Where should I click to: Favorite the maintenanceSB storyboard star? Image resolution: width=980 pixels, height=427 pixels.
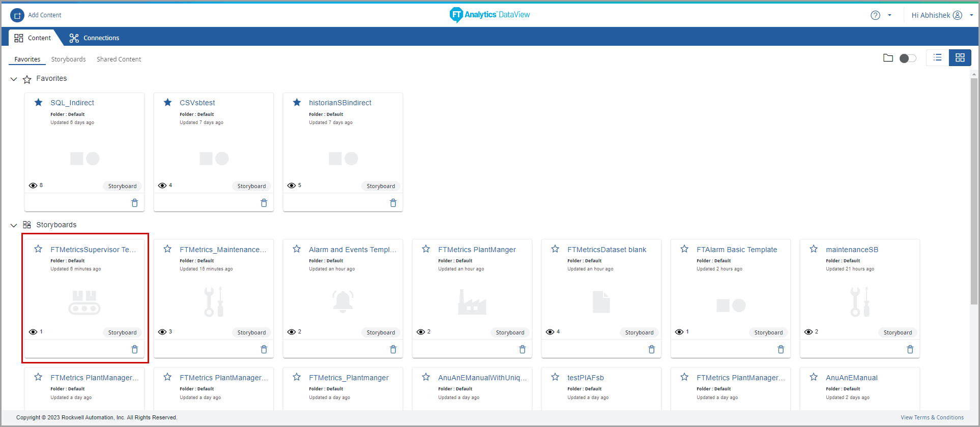coord(814,249)
